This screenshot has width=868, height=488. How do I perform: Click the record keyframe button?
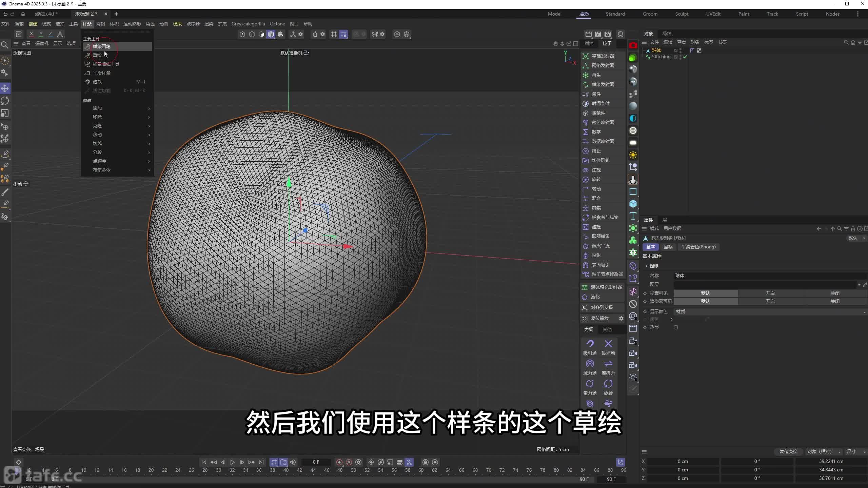[339, 462]
